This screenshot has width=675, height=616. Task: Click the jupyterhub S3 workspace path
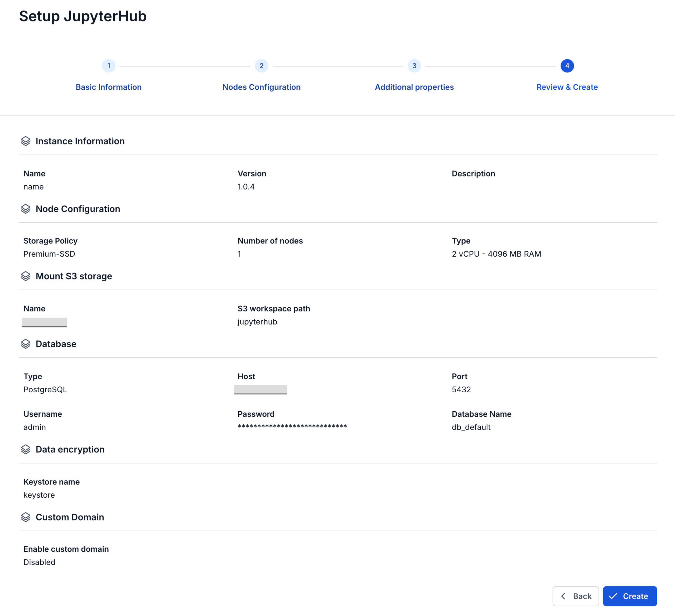(258, 322)
